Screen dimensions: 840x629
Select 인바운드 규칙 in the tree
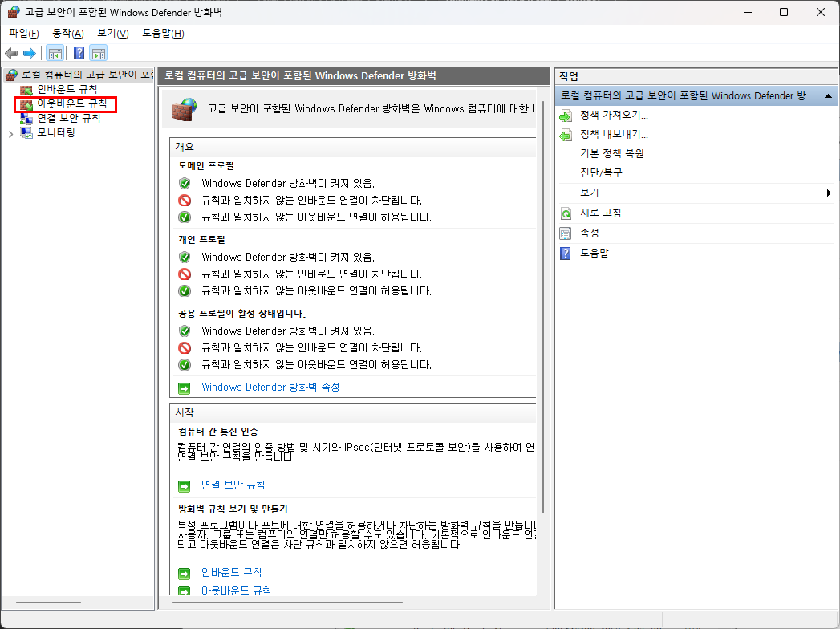[67, 89]
